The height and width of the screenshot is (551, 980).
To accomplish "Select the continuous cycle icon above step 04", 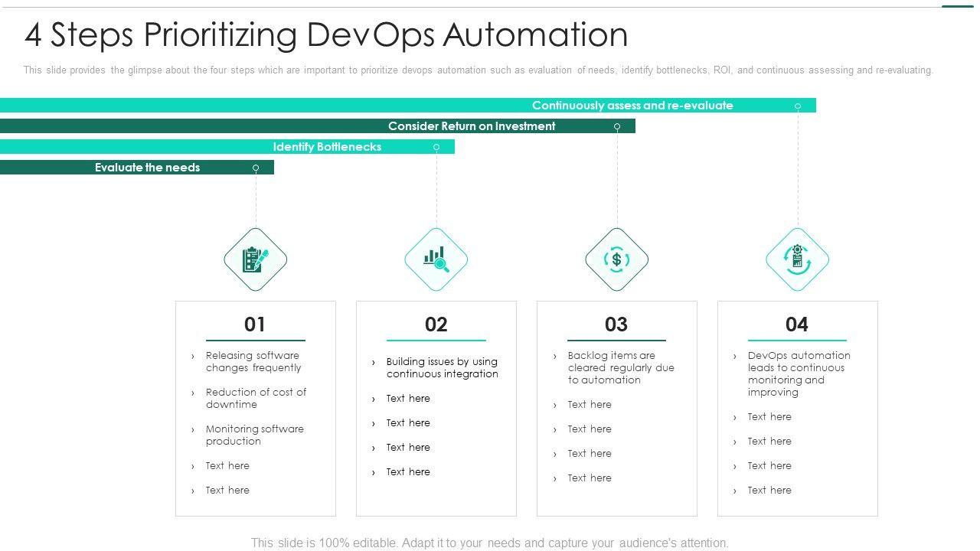I will tap(797, 259).
